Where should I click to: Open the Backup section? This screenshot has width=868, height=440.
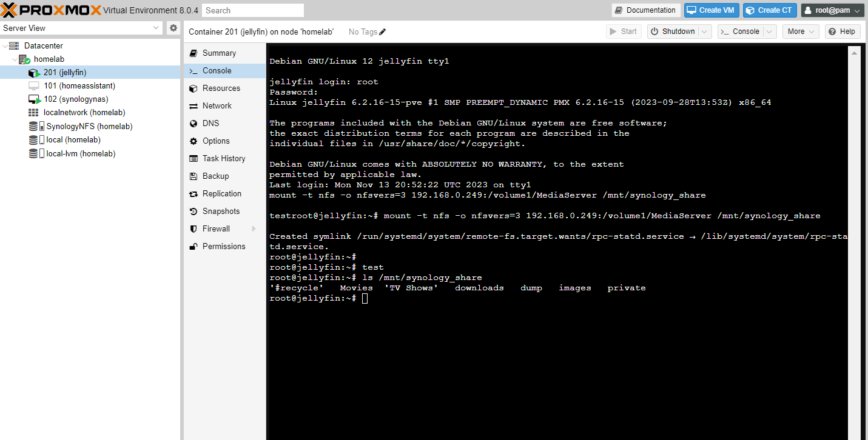pyautogui.click(x=224, y=176)
